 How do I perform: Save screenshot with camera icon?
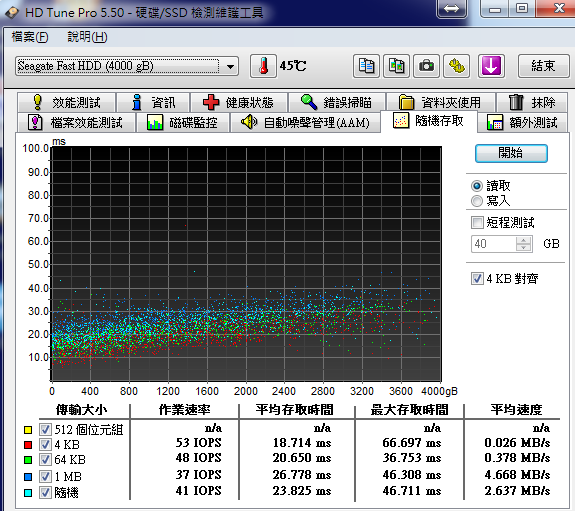point(426,66)
